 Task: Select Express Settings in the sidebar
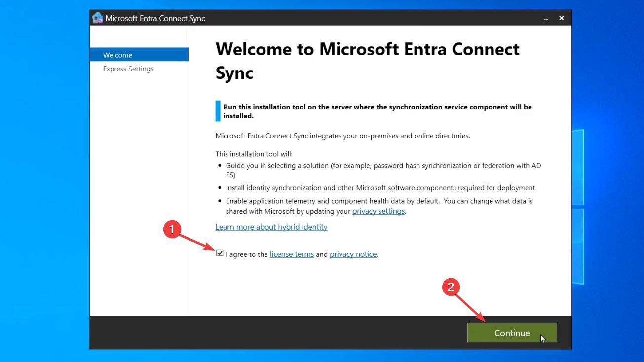[128, 69]
